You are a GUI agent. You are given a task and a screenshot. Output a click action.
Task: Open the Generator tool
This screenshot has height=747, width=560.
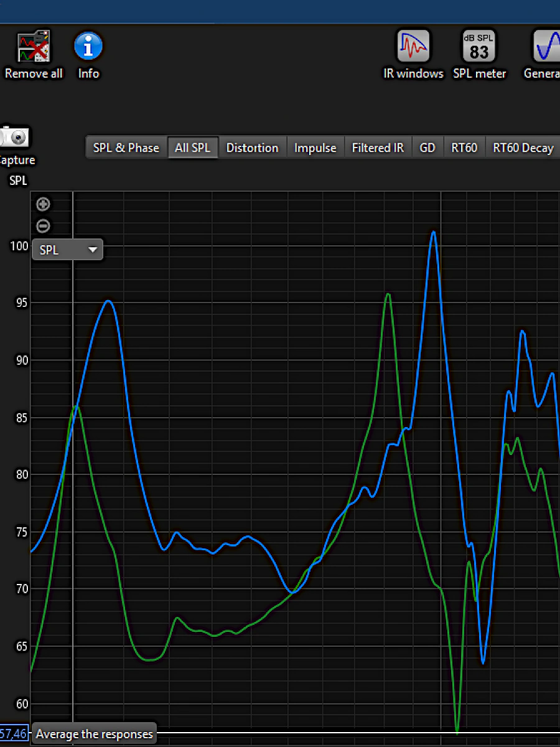pos(548,46)
